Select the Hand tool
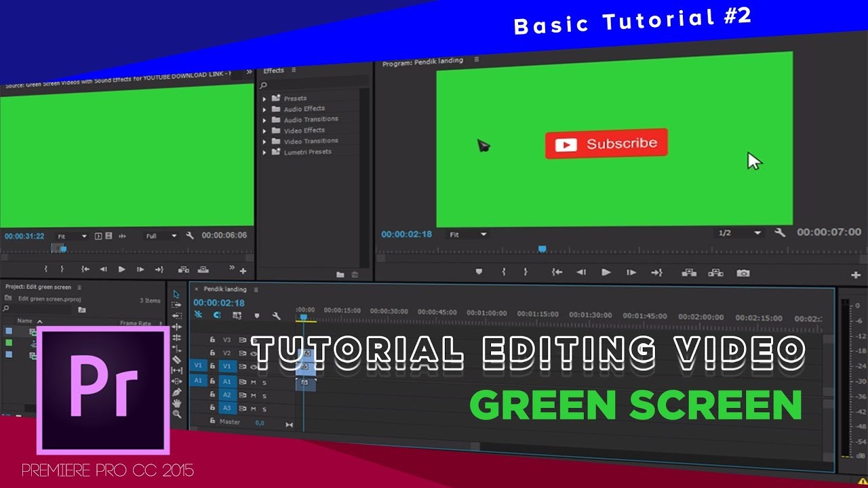 point(177,403)
